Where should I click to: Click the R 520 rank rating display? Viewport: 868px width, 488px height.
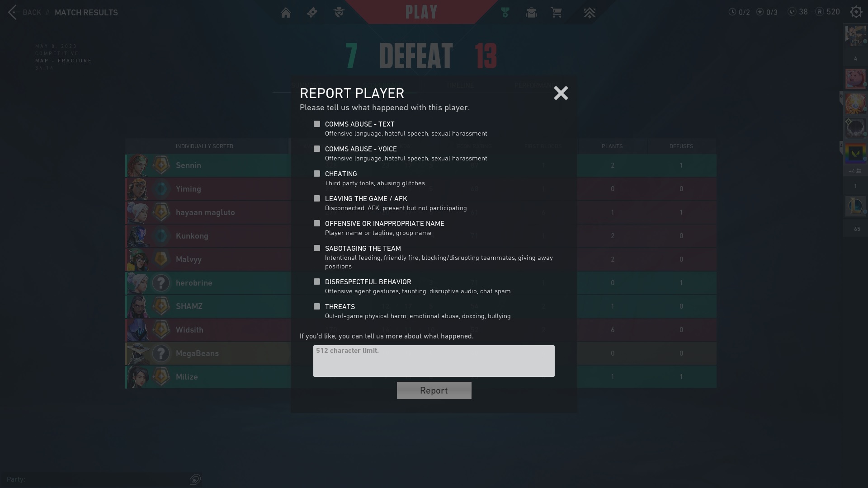coord(828,12)
